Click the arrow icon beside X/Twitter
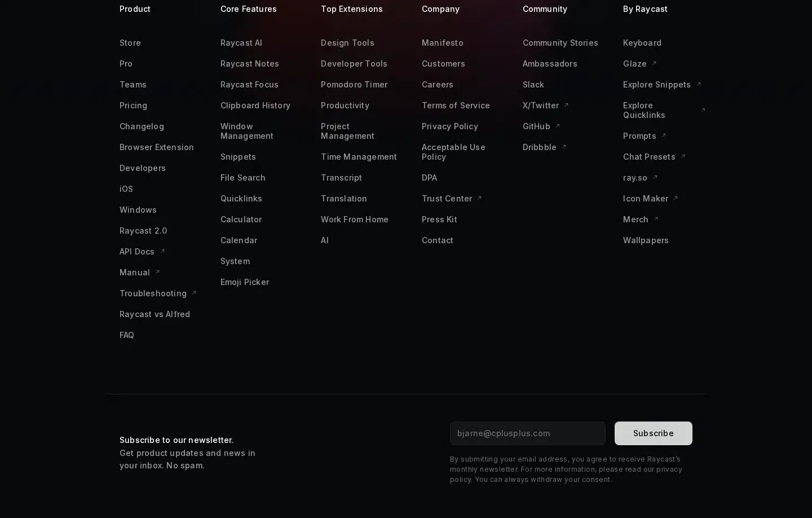The width and height of the screenshot is (812, 518). 567,106
